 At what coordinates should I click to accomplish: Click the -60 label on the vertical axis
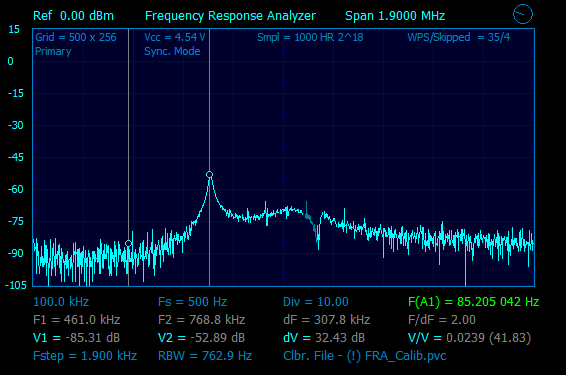point(16,189)
